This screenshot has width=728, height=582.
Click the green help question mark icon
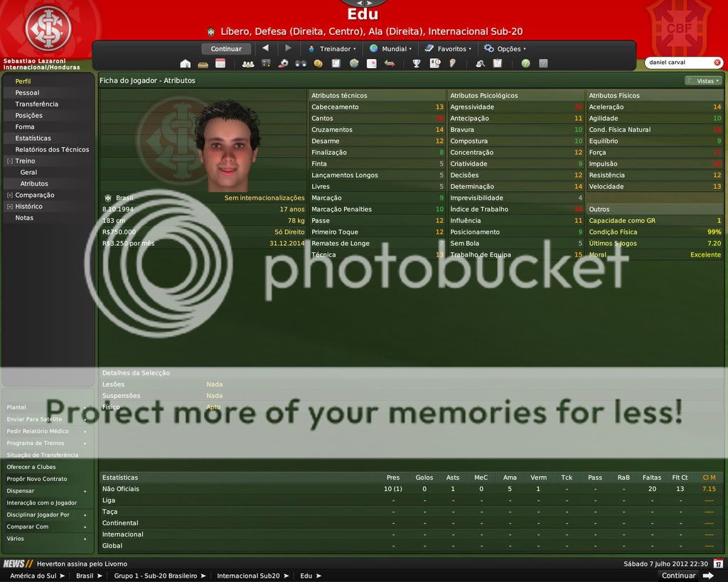(x=525, y=63)
